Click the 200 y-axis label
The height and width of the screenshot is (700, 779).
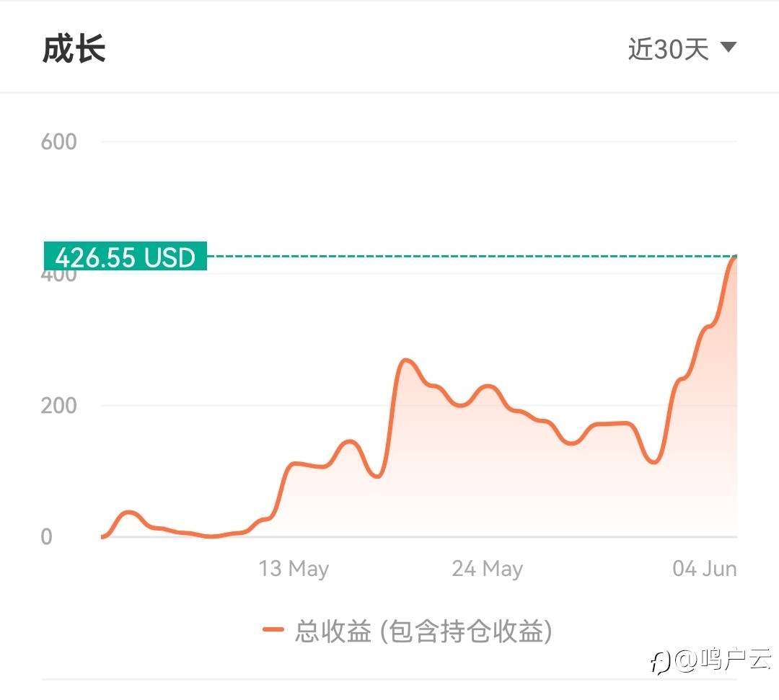click(59, 405)
